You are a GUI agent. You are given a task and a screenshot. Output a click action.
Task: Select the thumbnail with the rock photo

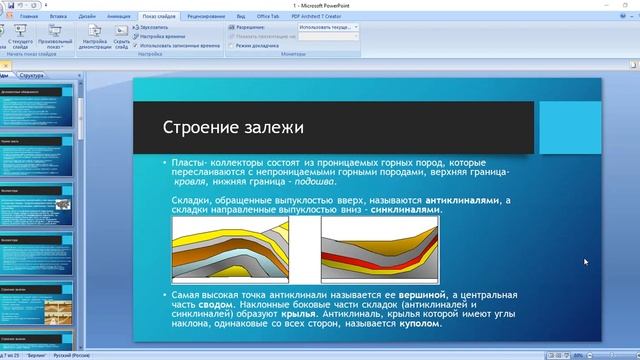36,204
